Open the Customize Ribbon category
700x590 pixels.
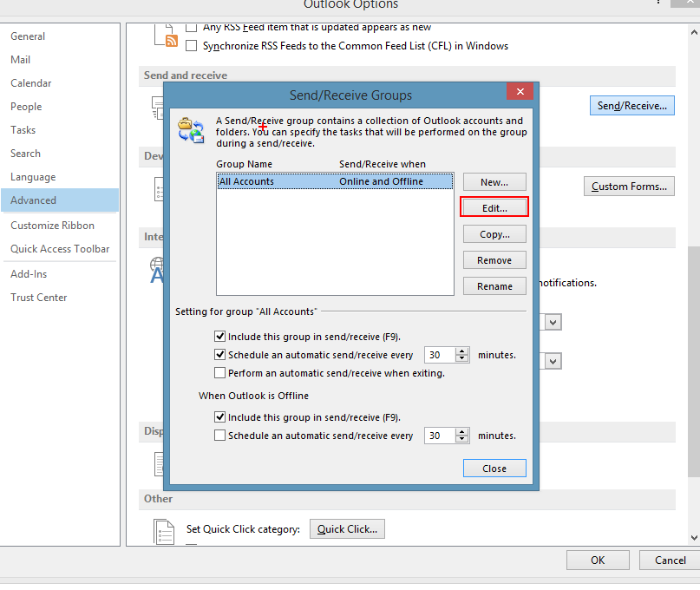click(60, 226)
